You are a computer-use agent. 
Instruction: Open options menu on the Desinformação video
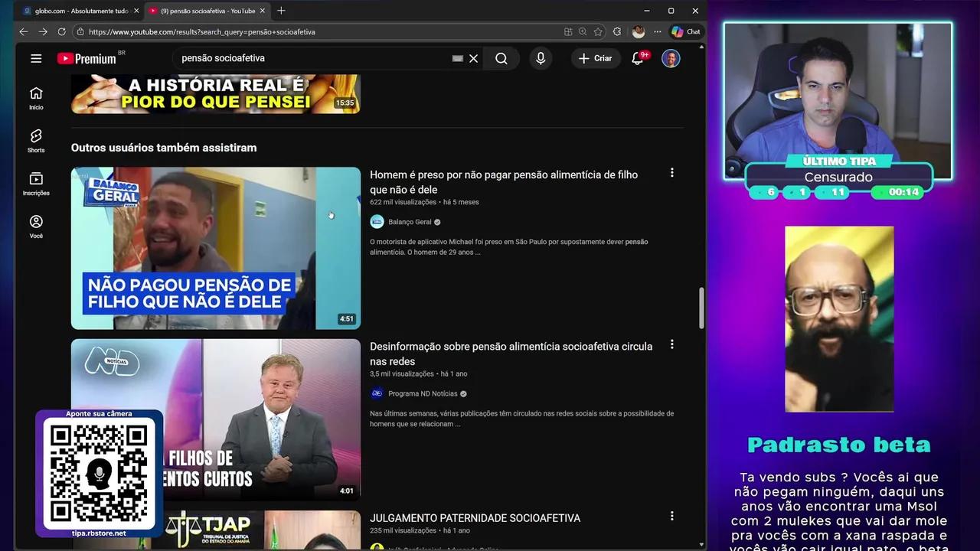pos(671,344)
